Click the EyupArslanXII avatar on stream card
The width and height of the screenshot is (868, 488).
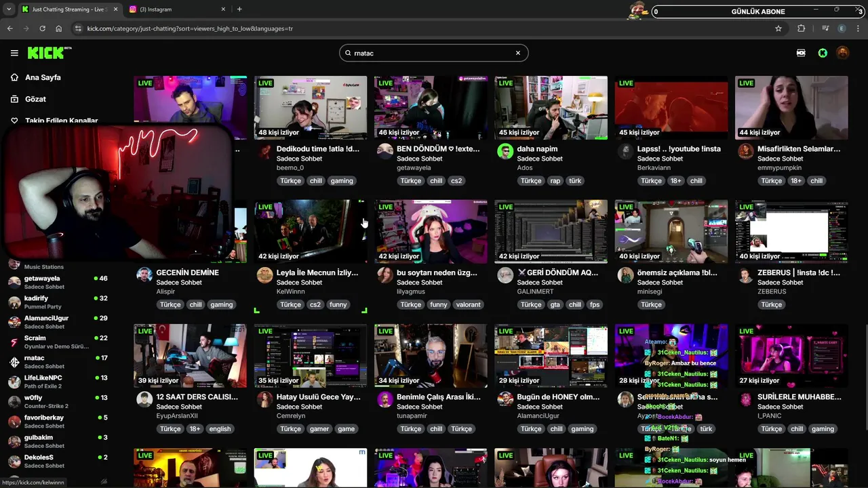tap(144, 399)
